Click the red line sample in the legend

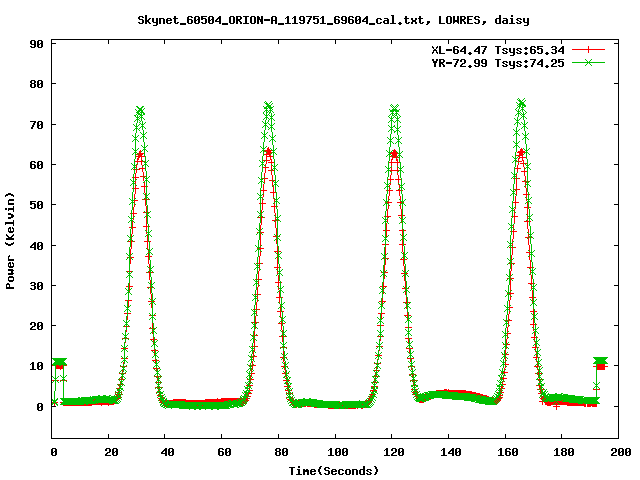[x=588, y=50]
